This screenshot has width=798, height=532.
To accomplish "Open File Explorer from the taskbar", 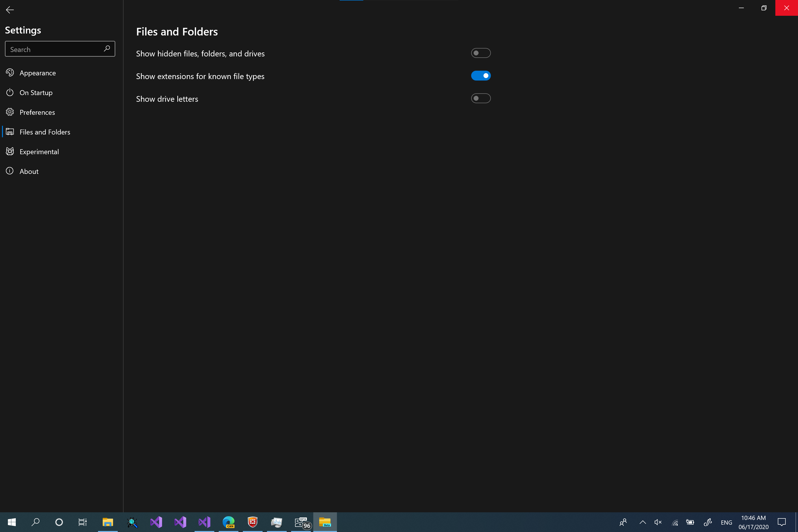I will [108, 522].
